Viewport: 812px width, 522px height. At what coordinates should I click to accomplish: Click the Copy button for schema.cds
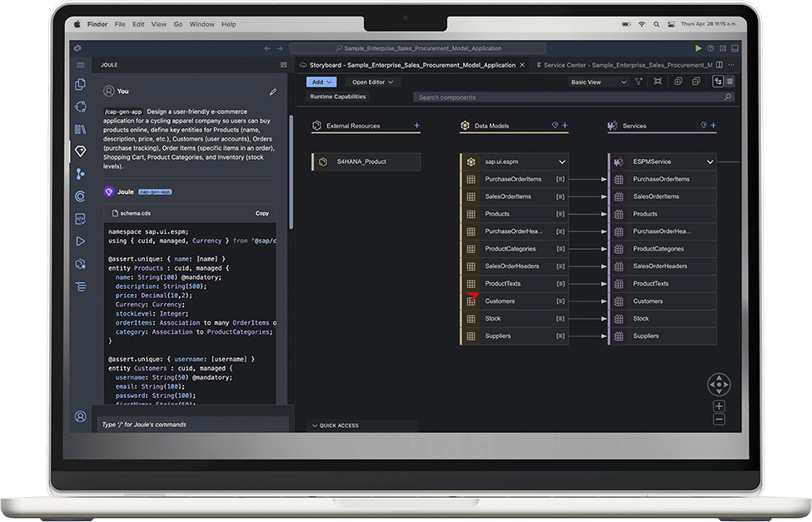coord(262,213)
